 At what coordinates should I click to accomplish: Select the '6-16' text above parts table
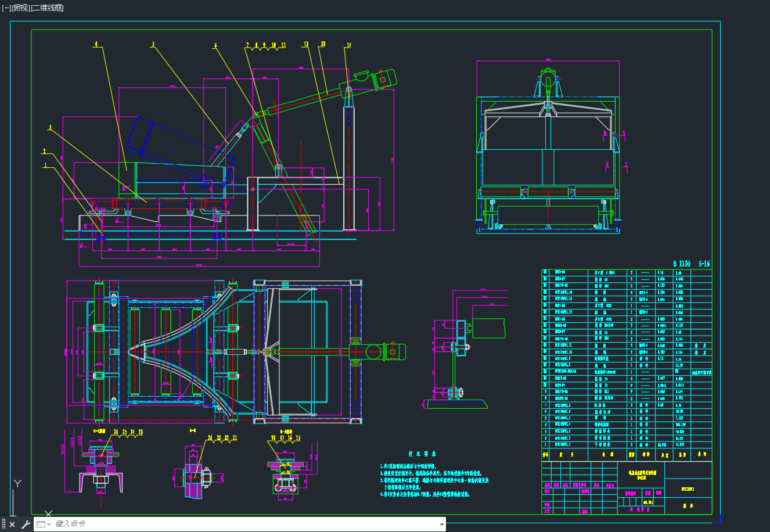(x=704, y=264)
